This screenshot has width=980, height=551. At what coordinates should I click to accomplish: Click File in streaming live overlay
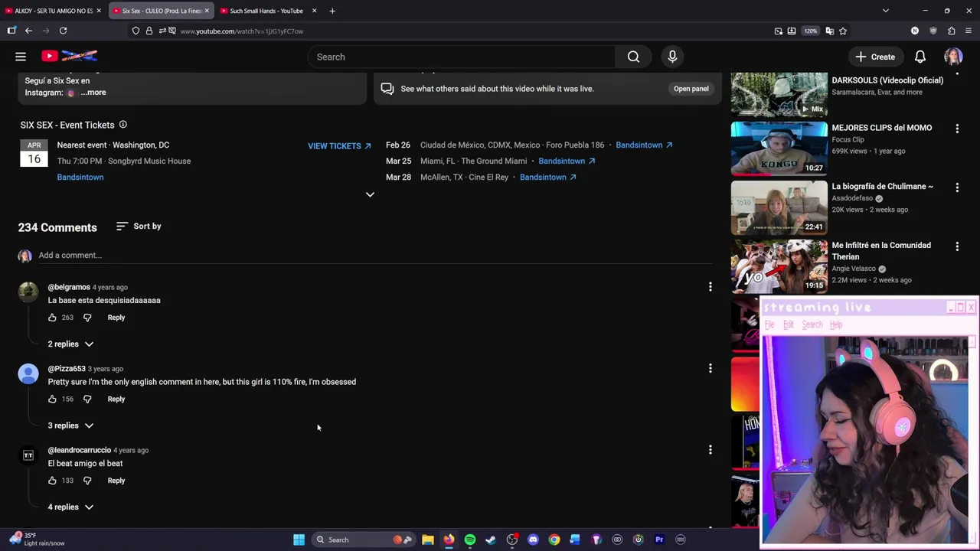(769, 325)
